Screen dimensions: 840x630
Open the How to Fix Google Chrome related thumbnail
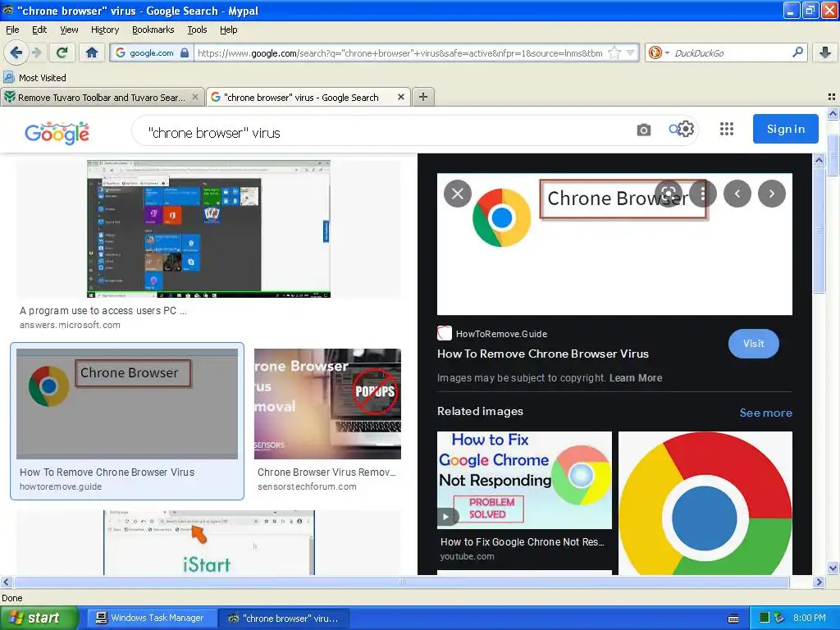[x=524, y=481]
